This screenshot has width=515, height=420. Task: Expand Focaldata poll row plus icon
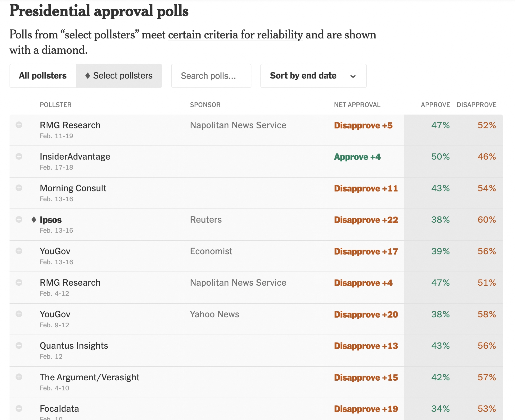pyautogui.click(x=19, y=408)
